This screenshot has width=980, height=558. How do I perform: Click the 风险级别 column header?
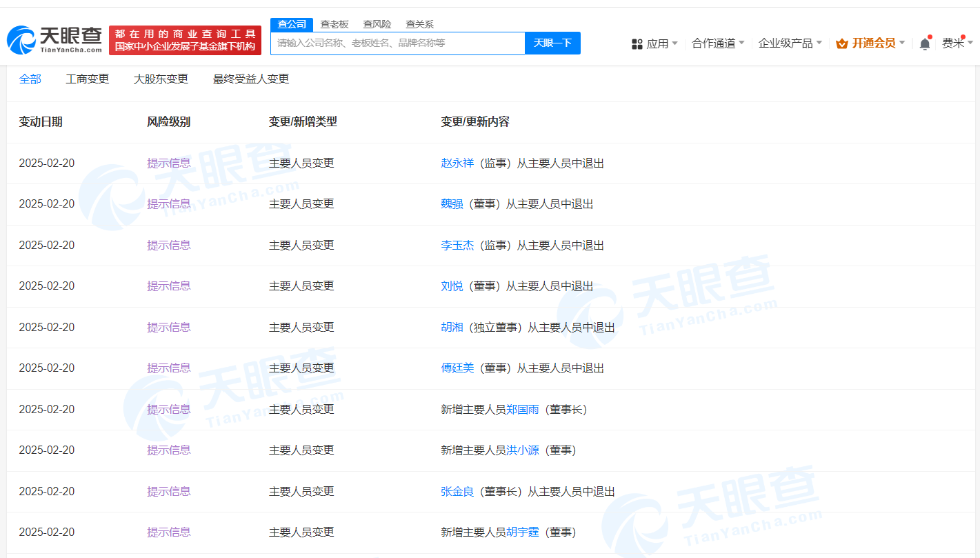tap(169, 121)
